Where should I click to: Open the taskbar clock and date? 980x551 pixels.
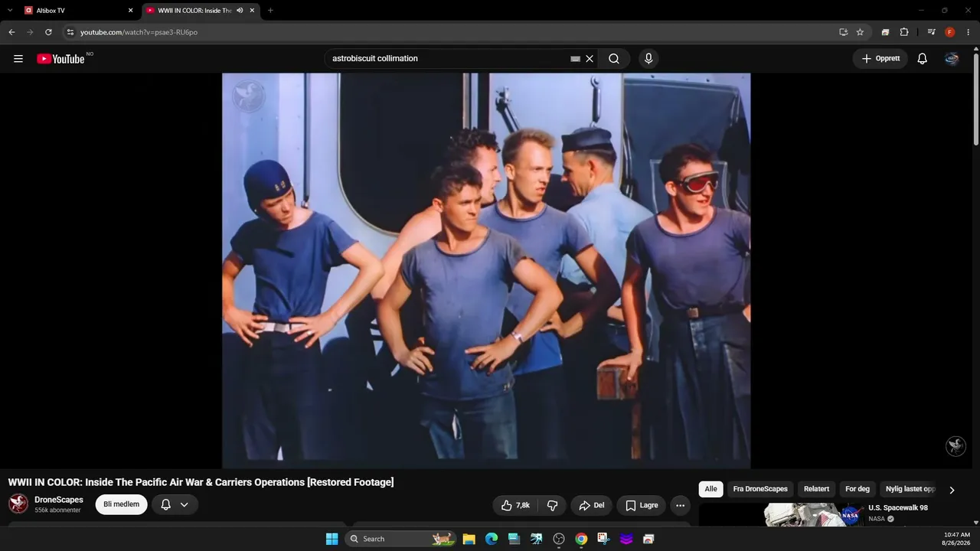[957, 539]
